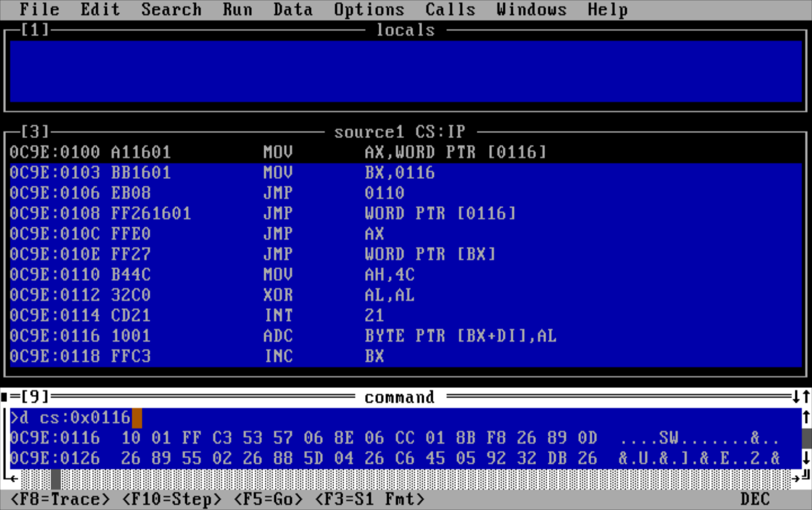This screenshot has height=510, width=812.
Task: Select the JMP WORD PTR [BX] line
Action: (405, 254)
